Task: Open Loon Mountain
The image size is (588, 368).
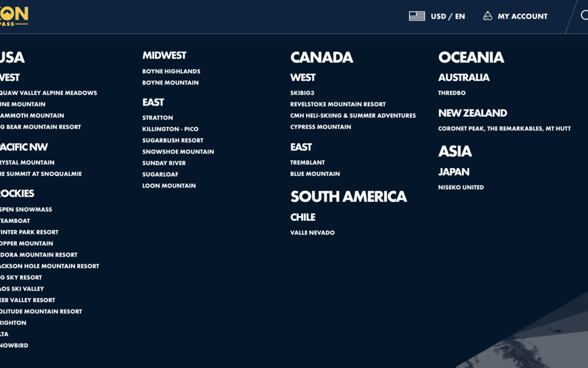Action: pos(169,185)
